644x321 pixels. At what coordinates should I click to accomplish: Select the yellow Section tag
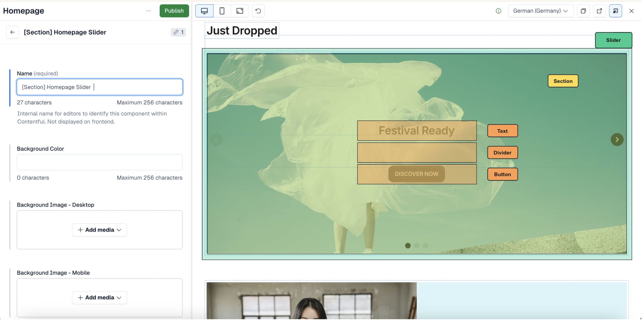[x=563, y=81]
